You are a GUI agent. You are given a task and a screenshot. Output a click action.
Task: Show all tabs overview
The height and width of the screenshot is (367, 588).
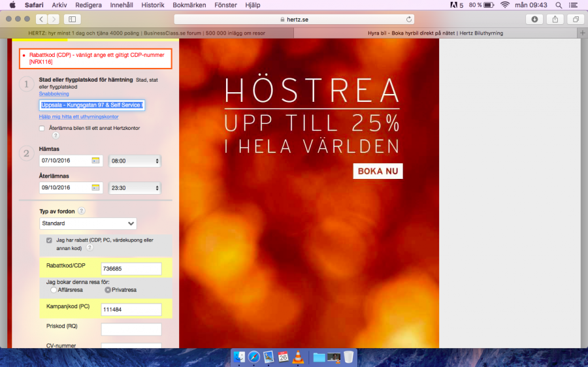pos(576,19)
